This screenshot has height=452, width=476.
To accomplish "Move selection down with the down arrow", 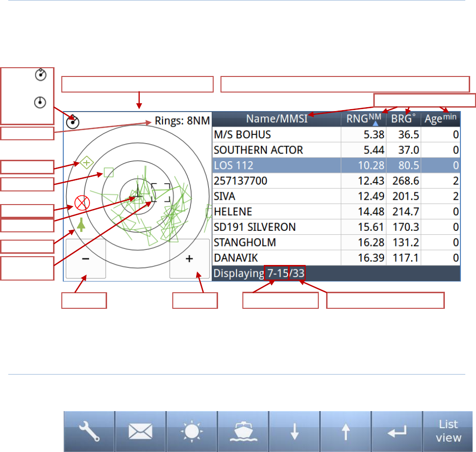I will (294, 432).
